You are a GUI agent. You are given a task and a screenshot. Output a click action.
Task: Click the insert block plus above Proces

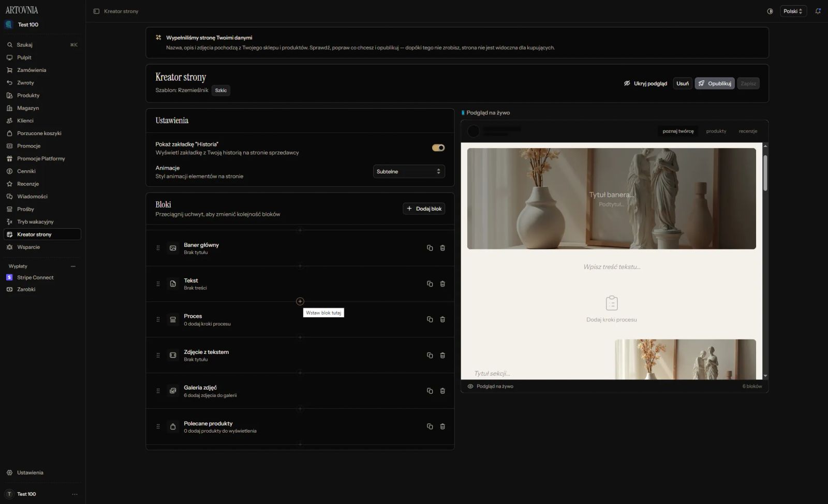tap(300, 301)
